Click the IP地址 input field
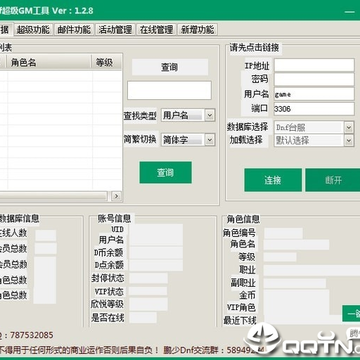 point(314,65)
